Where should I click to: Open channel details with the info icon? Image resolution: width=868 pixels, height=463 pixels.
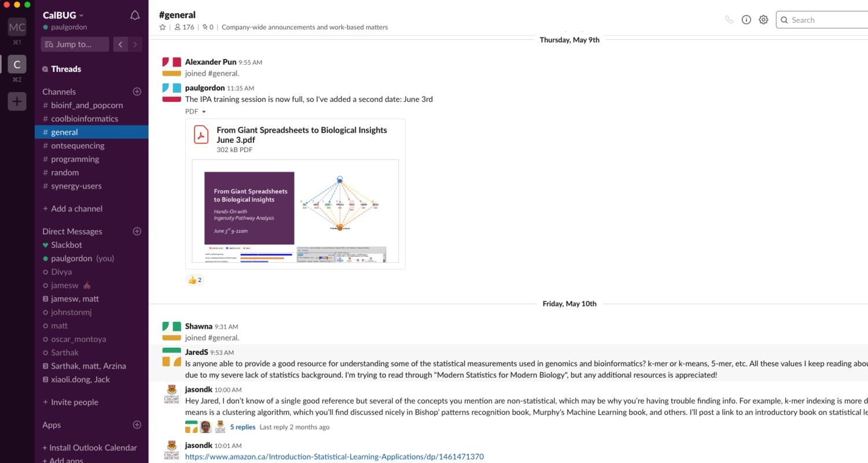point(746,19)
